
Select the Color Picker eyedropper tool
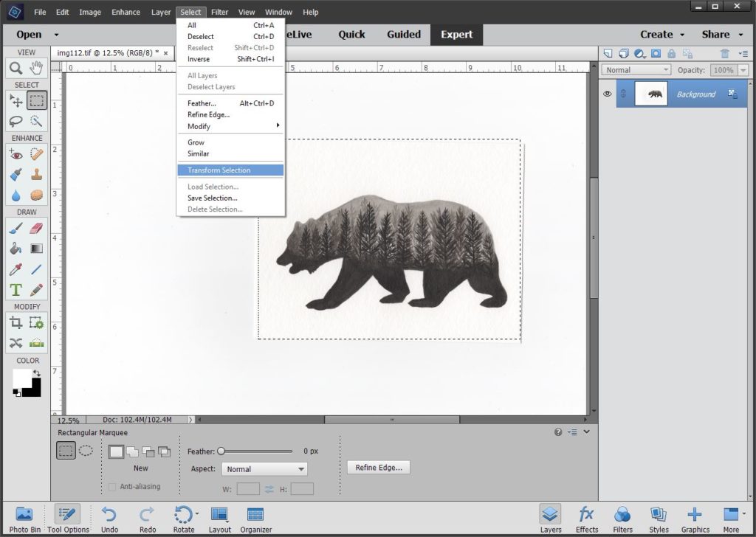pos(16,269)
